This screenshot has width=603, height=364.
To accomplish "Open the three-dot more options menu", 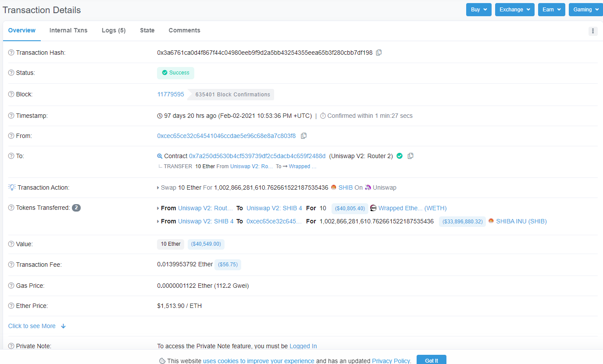I will [x=593, y=31].
